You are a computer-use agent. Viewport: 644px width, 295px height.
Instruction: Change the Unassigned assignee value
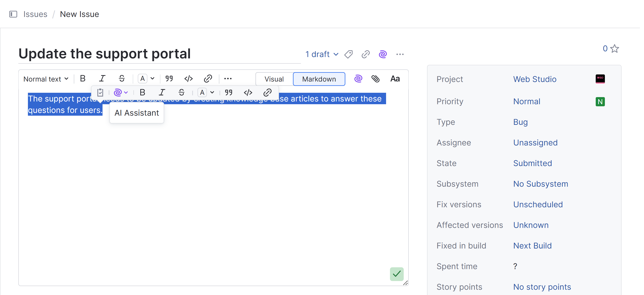click(x=535, y=143)
